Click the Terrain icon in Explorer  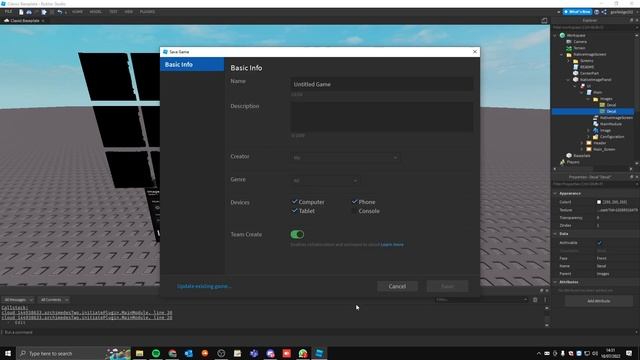569,48
